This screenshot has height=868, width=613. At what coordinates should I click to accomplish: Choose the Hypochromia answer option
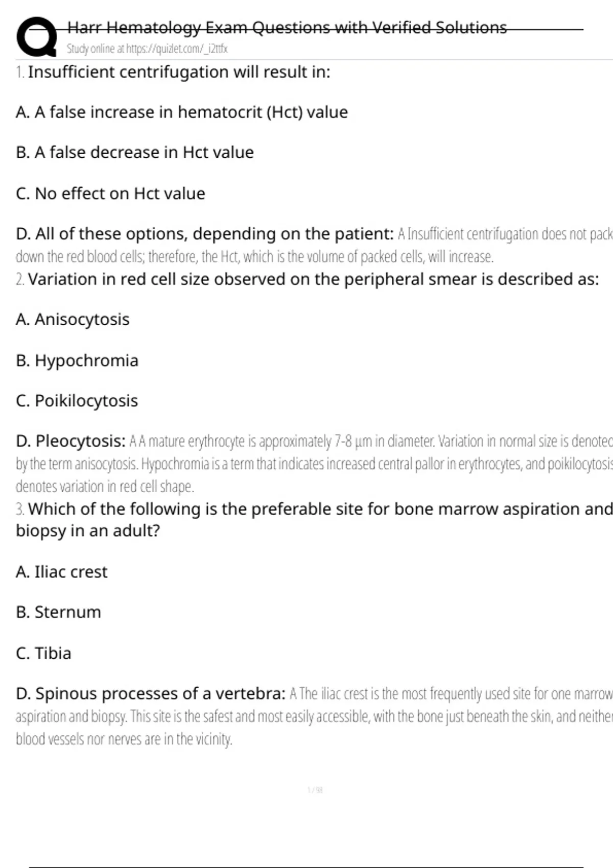tap(77, 360)
